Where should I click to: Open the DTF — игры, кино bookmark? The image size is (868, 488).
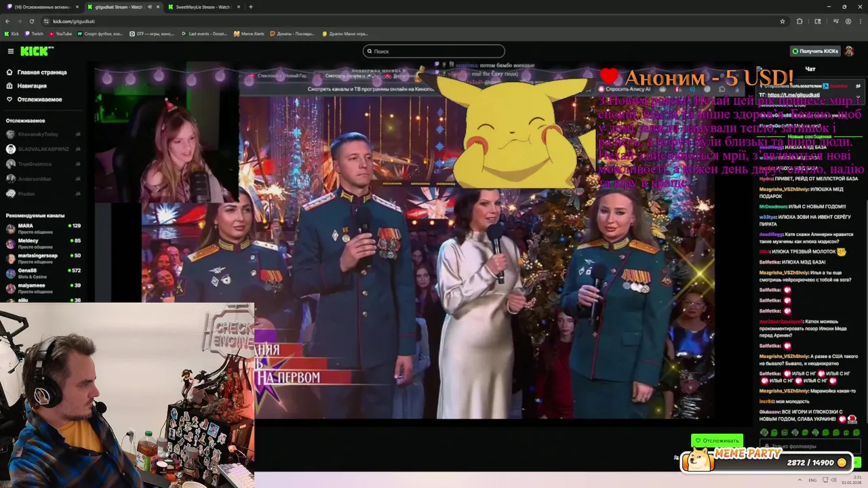click(x=152, y=33)
